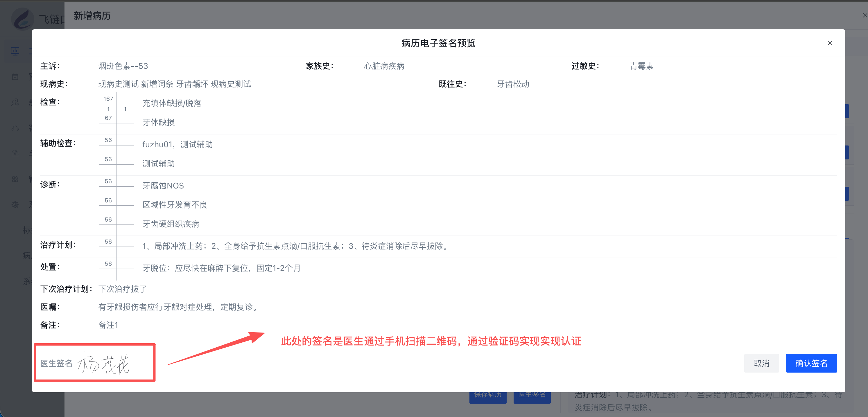The height and width of the screenshot is (417, 868).
Task: Click the 牙腐蚀NOS diagnosis entry
Action: (x=163, y=186)
